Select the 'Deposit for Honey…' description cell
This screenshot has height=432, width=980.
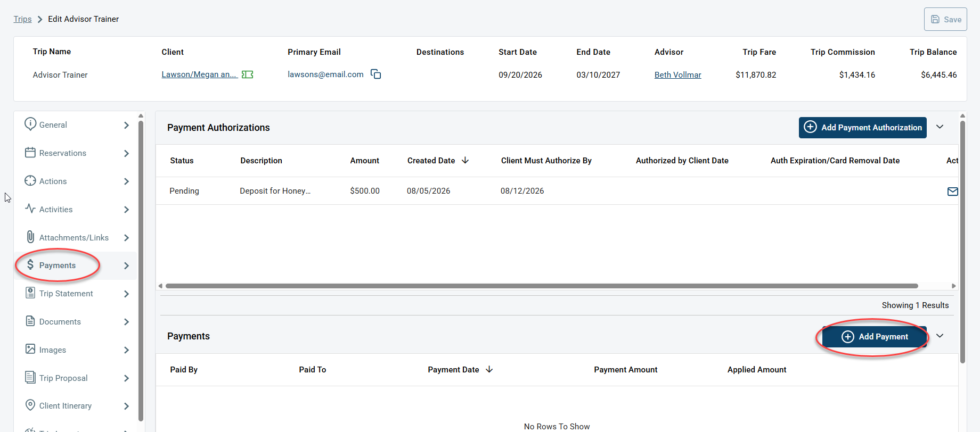(275, 191)
